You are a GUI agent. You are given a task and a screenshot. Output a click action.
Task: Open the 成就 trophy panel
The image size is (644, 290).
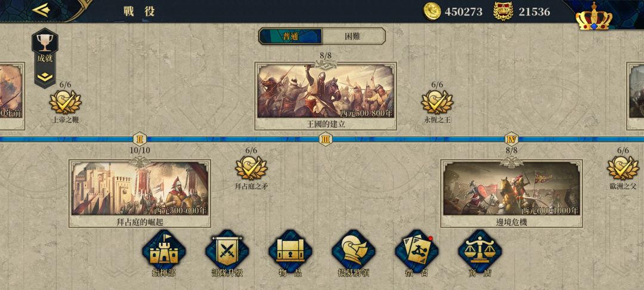click(x=45, y=48)
